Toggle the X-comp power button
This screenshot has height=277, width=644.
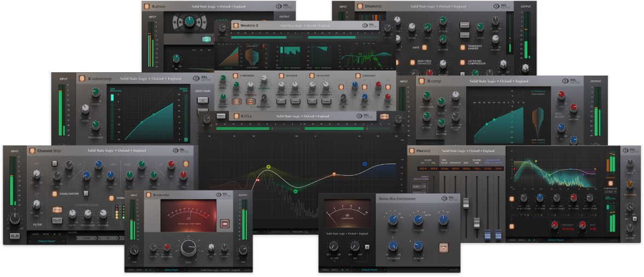[421, 81]
